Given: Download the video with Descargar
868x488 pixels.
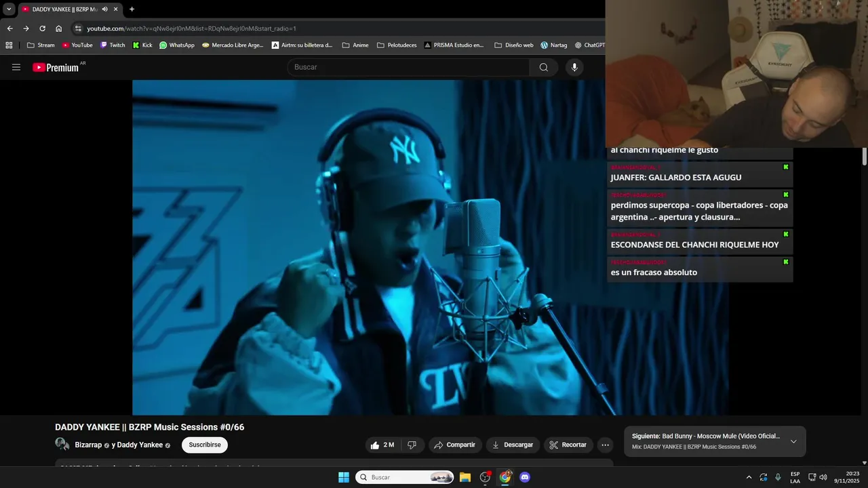Looking at the screenshot, I should coord(513,445).
